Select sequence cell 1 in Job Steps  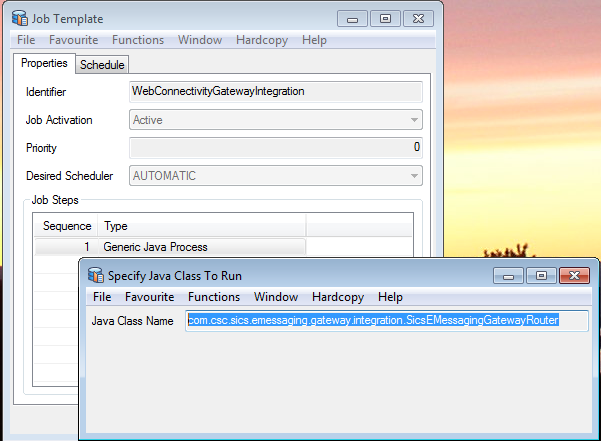point(66,247)
